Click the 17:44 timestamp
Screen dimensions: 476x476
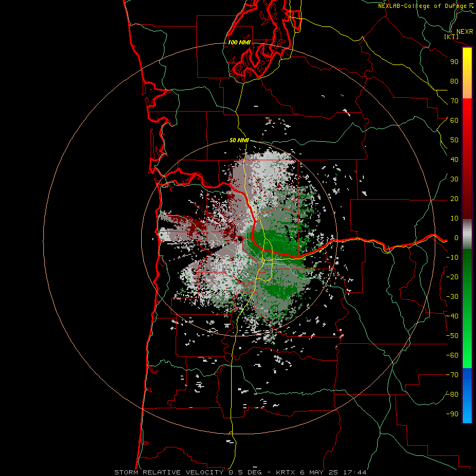354,472
